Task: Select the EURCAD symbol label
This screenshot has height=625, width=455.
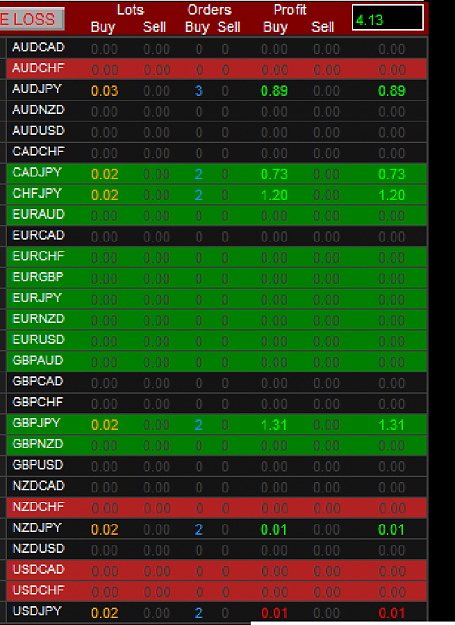Action: click(38, 235)
